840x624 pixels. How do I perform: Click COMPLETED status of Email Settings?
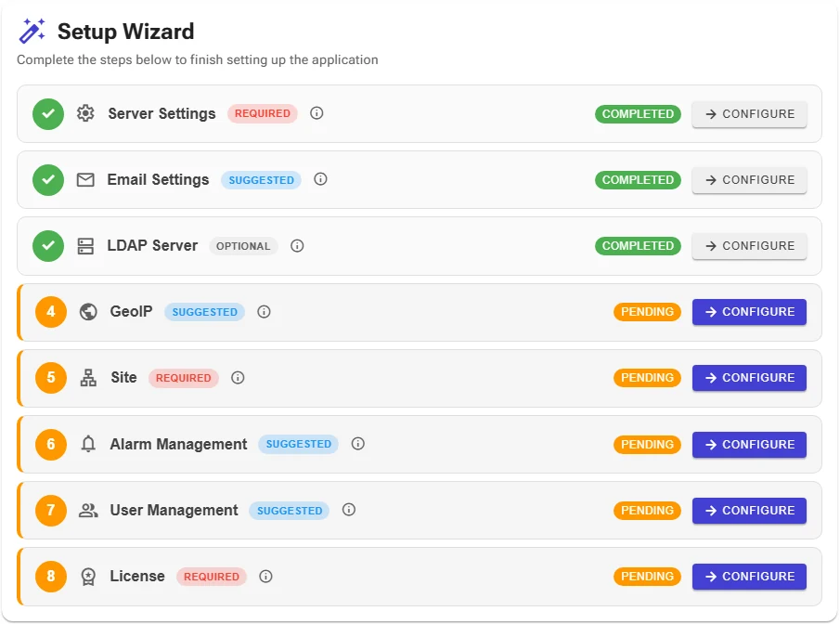[x=638, y=179]
